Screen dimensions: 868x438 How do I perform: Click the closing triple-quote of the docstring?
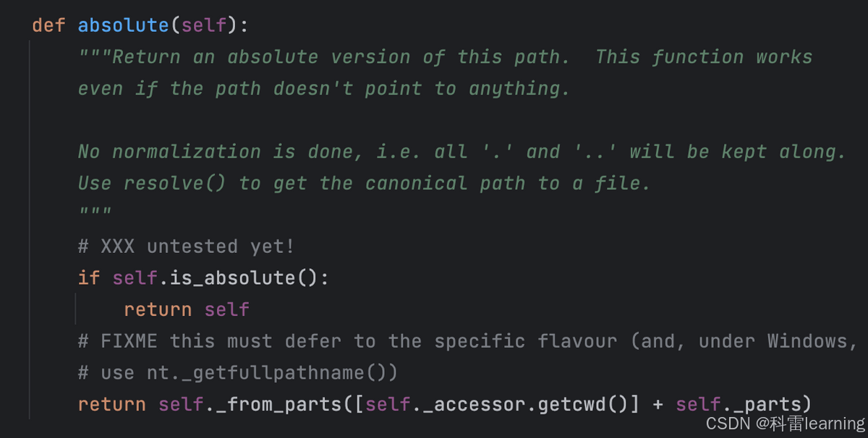pos(95,215)
